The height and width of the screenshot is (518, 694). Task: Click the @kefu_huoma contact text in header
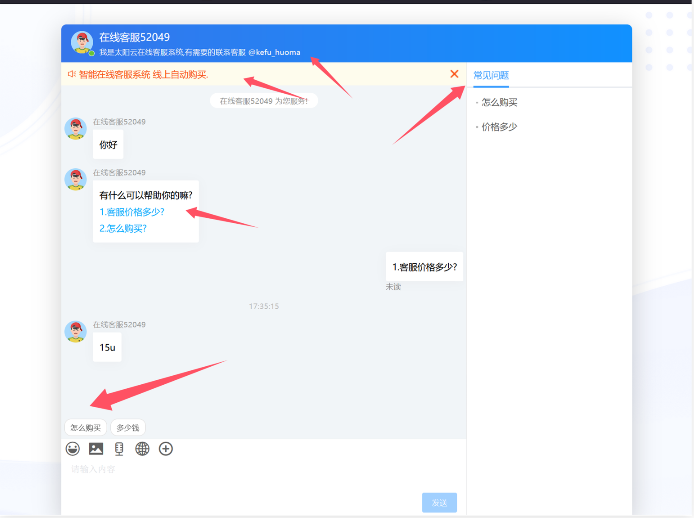click(x=274, y=52)
